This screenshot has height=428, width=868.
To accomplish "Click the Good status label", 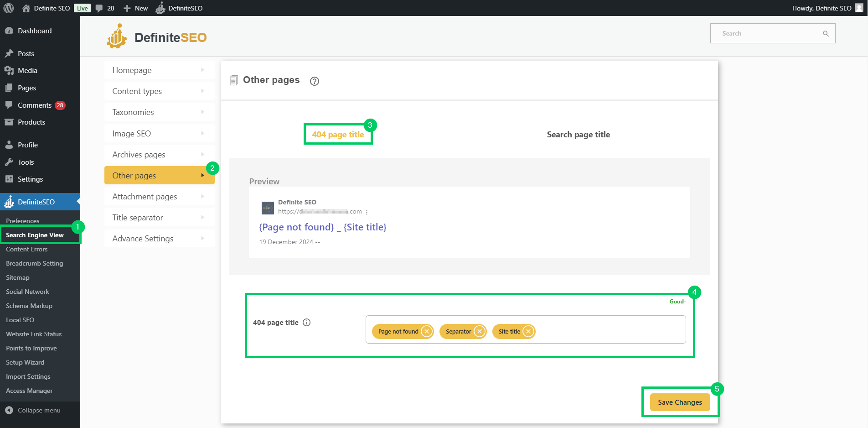I will pos(677,302).
